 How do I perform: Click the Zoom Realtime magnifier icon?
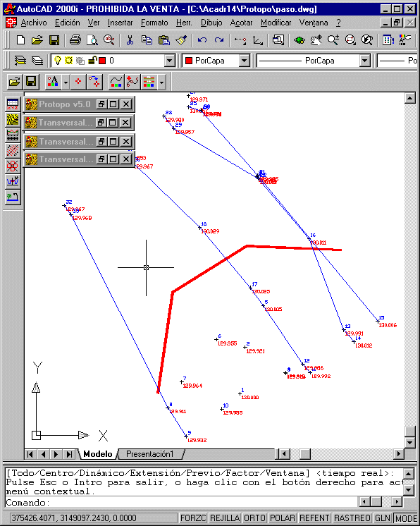[x=333, y=41]
